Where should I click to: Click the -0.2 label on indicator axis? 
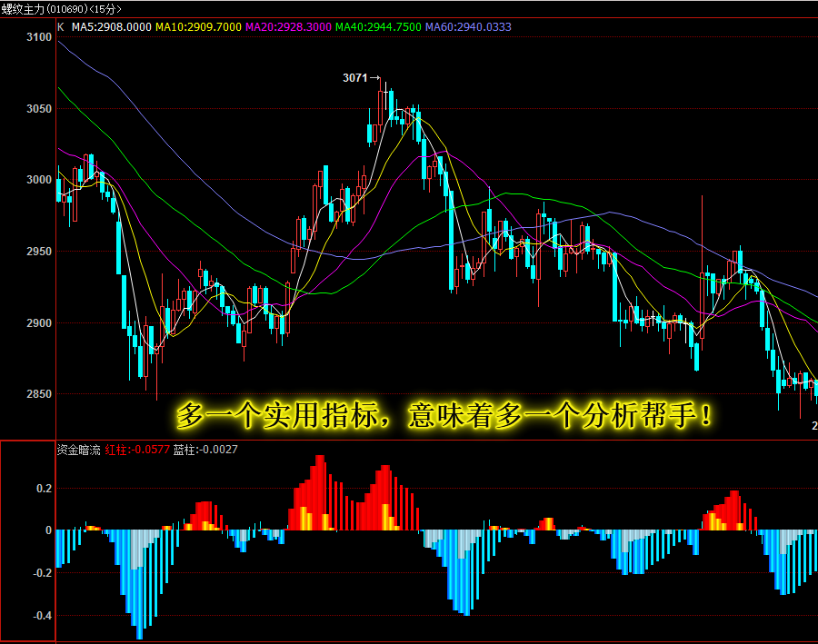tap(43, 573)
